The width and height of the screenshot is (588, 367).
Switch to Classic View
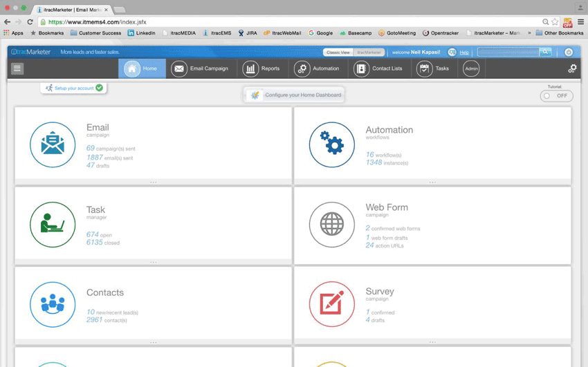(x=338, y=53)
